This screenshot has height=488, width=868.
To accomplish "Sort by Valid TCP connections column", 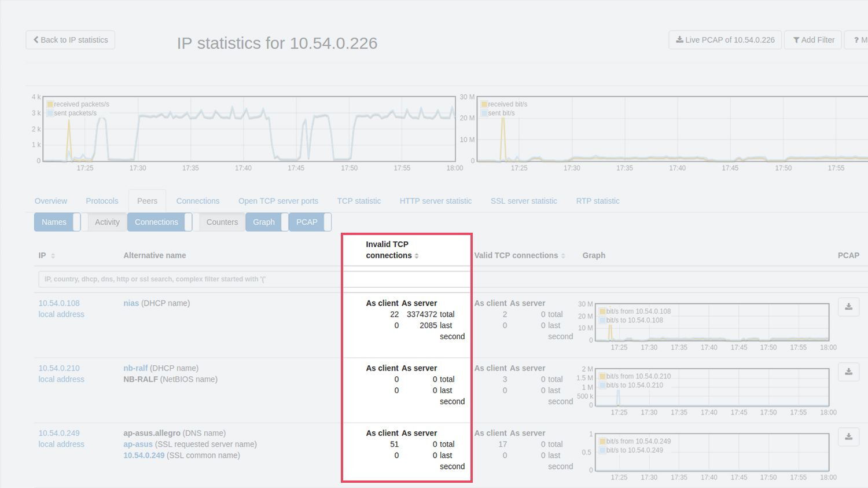I will 563,256.
